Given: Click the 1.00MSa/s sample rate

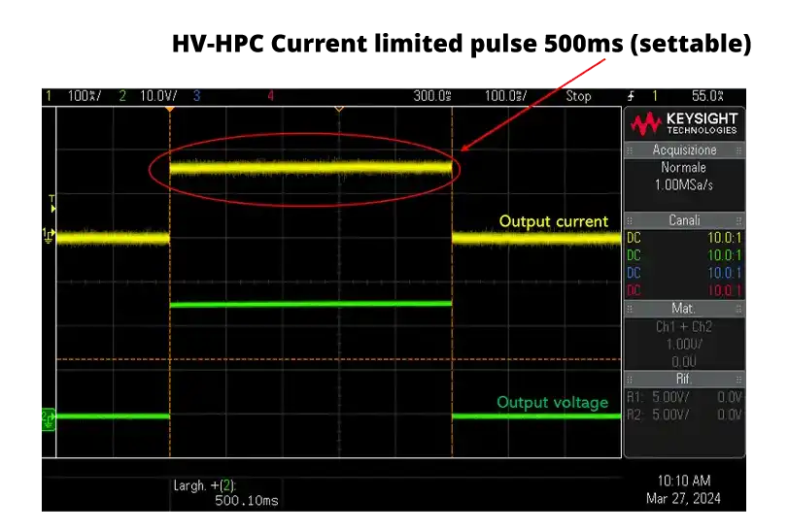Looking at the screenshot, I should pyautogui.click(x=683, y=184).
